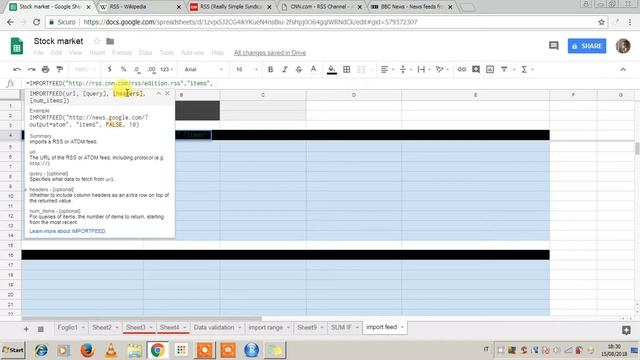Click the browser reload button
Viewport: 640px width, 360px height.
[36, 22]
